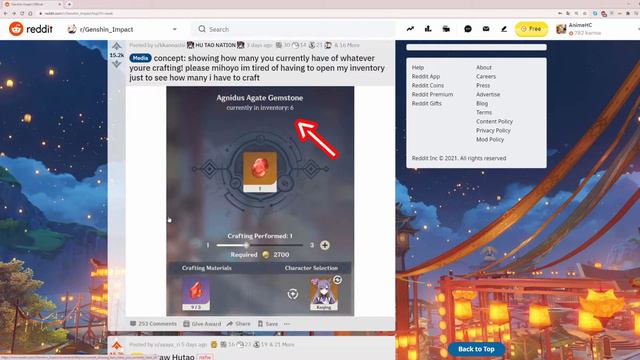Open the Reddit home logo
The image size is (640, 360).
point(31,29)
